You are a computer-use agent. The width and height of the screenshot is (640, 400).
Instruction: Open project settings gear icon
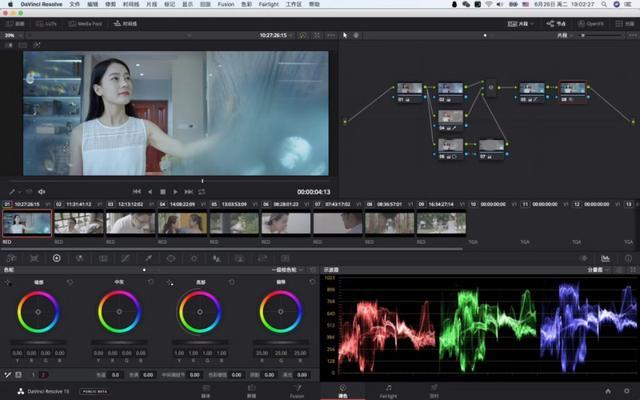(628, 389)
